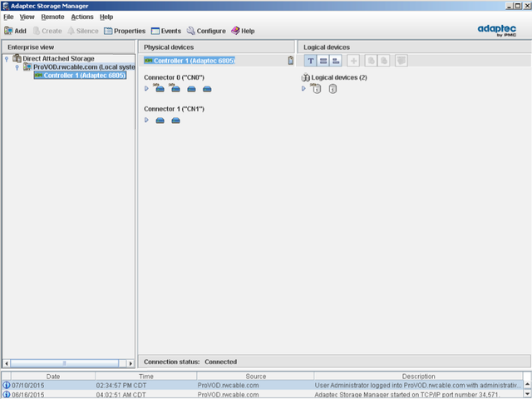532x399 pixels.
Task: Click the Connector 1 ("CN1") label
Action: [174, 109]
